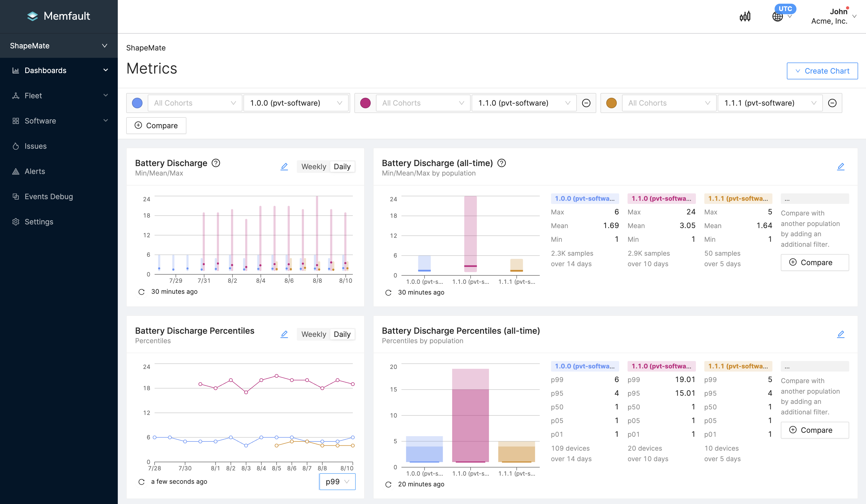Image resolution: width=866 pixels, height=504 pixels.
Task: Open Issues in the sidebar
Action: click(35, 146)
